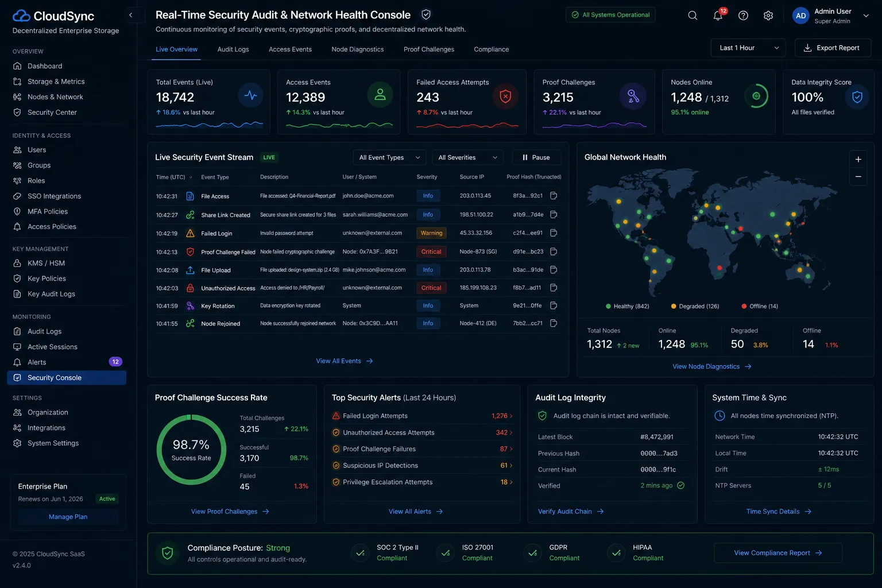Click the Export Report button
The width and height of the screenshot is (882, 588).
point(833,48)
